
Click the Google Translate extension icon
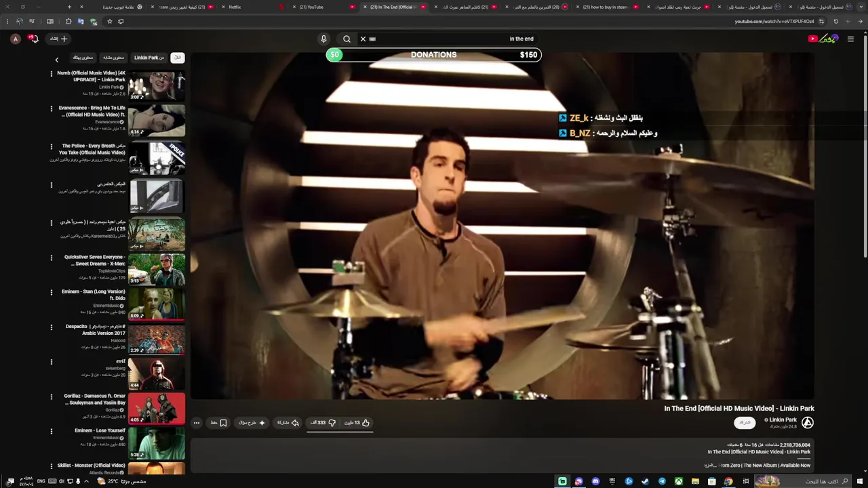(x=81, y=21)
